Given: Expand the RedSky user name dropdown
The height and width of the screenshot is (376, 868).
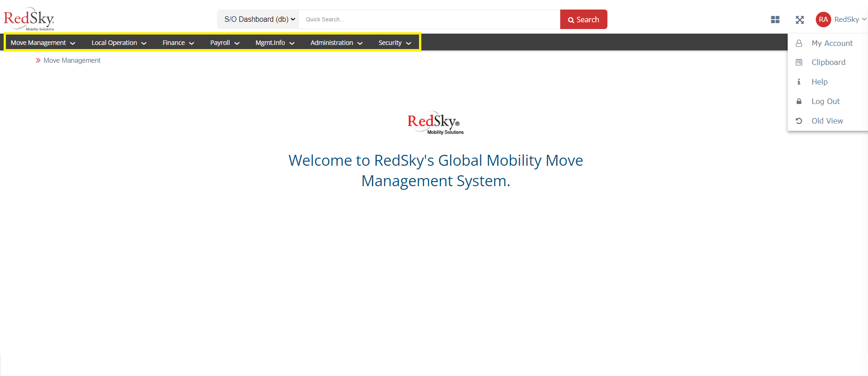Looking at the screenshot, I should (850, 19).
